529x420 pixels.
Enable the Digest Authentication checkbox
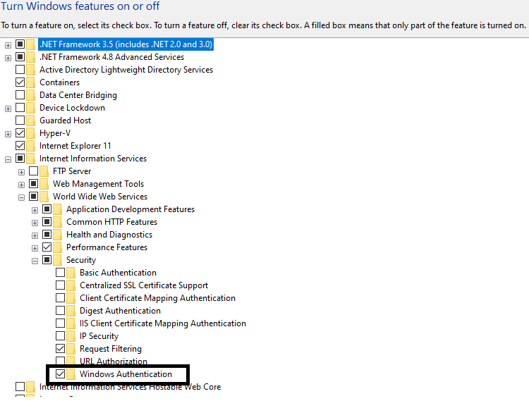[x=61, y=311]
